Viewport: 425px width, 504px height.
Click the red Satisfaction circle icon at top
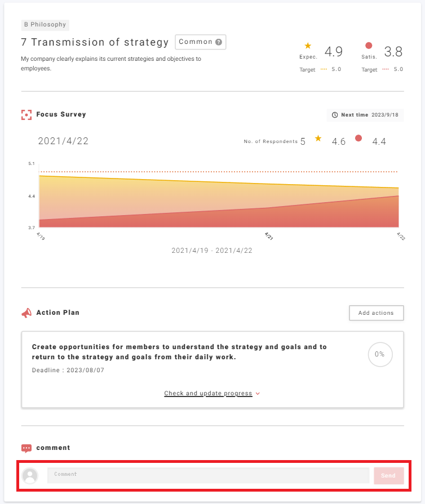369,46
